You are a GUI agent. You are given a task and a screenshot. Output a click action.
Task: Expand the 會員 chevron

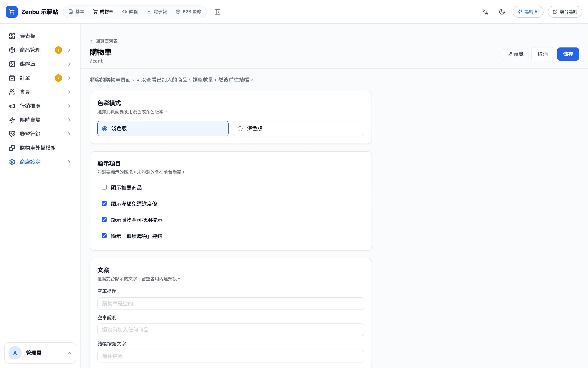69,92
